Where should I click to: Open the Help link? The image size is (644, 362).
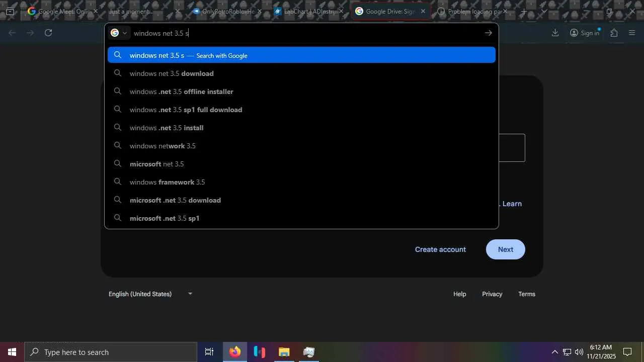point(460,294)
